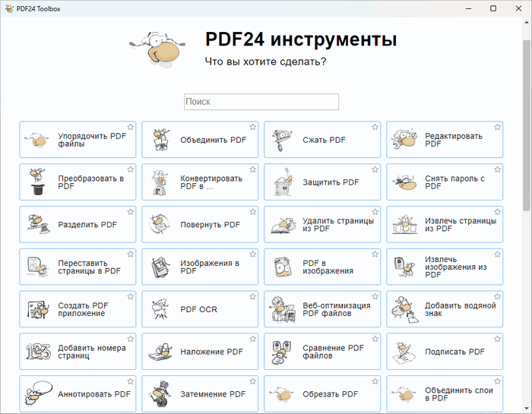Open Снять пароль с PDF tool label
The height and width of the screenshot is (414, 532).
pyautogui.click(x=454, y=182)
